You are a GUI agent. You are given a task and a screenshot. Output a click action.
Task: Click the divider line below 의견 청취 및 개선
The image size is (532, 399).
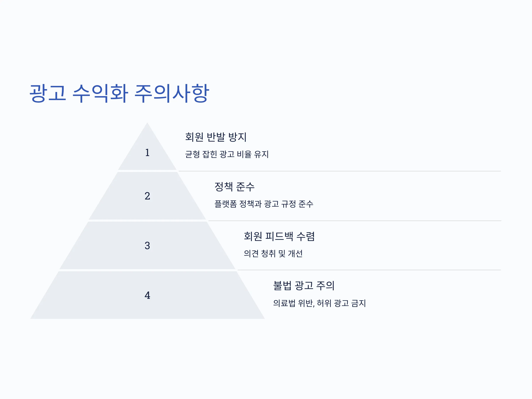[x=369, y=270]
